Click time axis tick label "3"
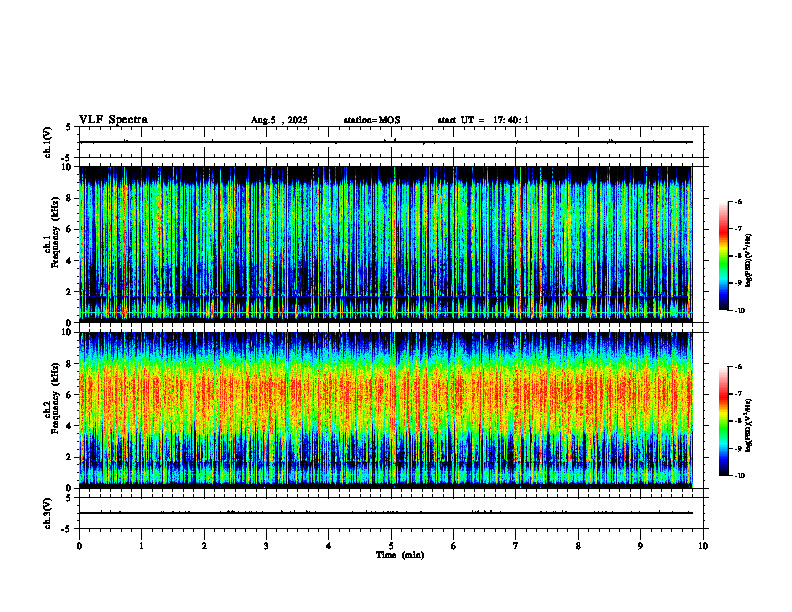The height and width of the screenshot is (612, 792). [x=266, y=546]
